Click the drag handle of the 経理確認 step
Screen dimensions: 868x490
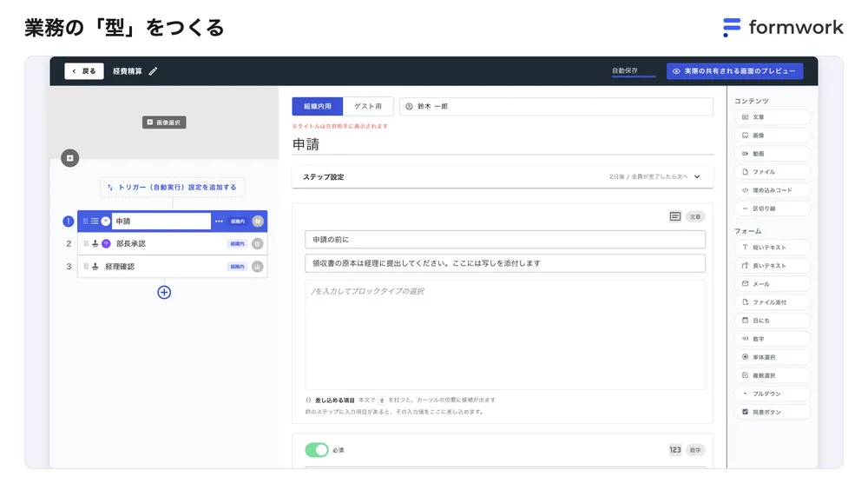pyautogui.click(x=86, y=267)
